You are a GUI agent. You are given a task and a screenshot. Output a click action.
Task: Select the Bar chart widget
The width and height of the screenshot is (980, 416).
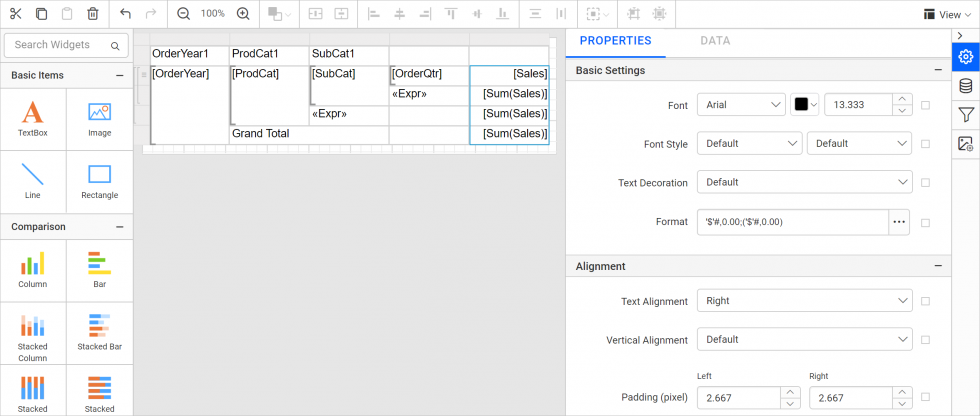(x=99, y=270)
